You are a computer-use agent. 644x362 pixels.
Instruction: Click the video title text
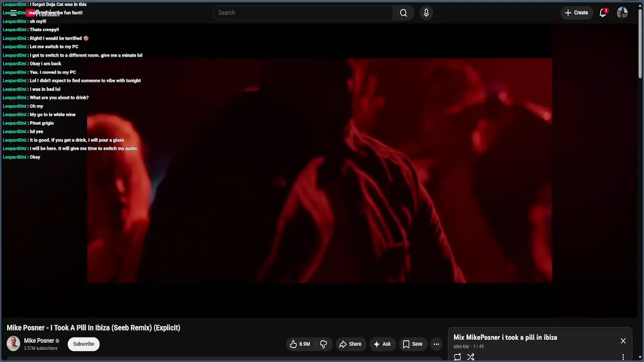(93, 328)
